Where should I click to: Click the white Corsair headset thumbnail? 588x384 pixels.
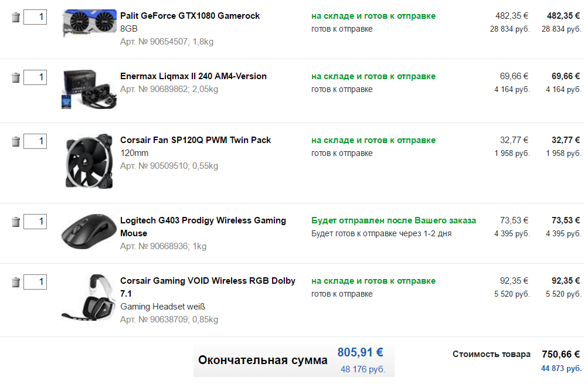tap(89, 297)
